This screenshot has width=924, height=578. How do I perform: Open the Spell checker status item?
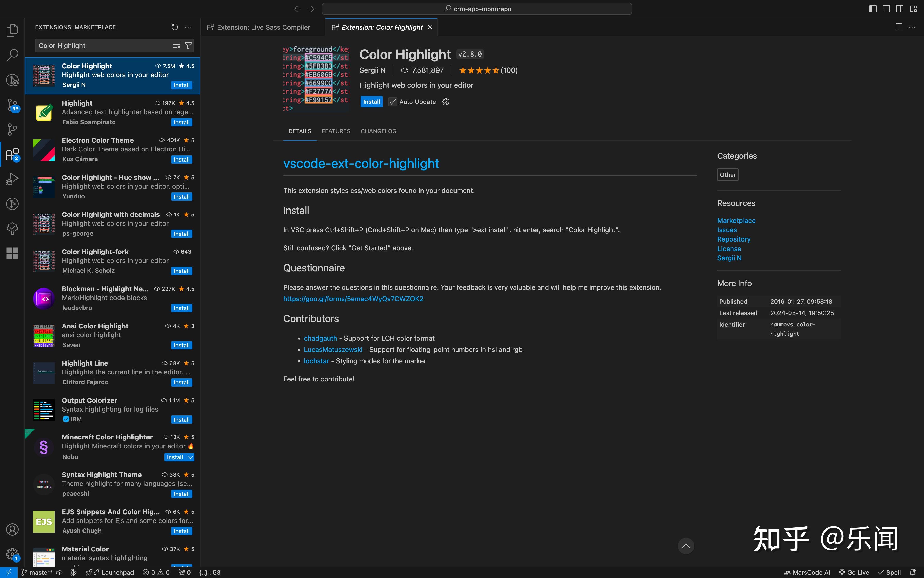tap(889, 572)
